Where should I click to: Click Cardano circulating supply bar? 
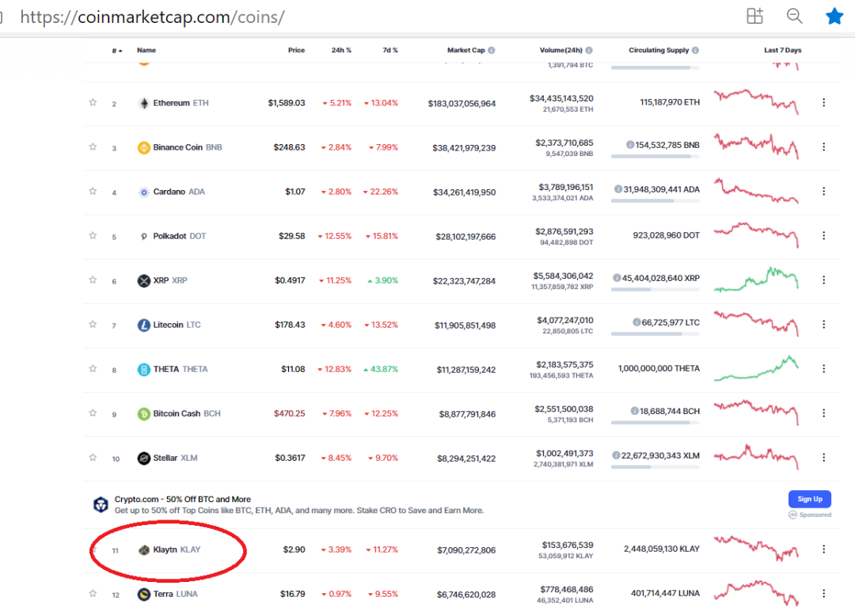coord(655,200)
